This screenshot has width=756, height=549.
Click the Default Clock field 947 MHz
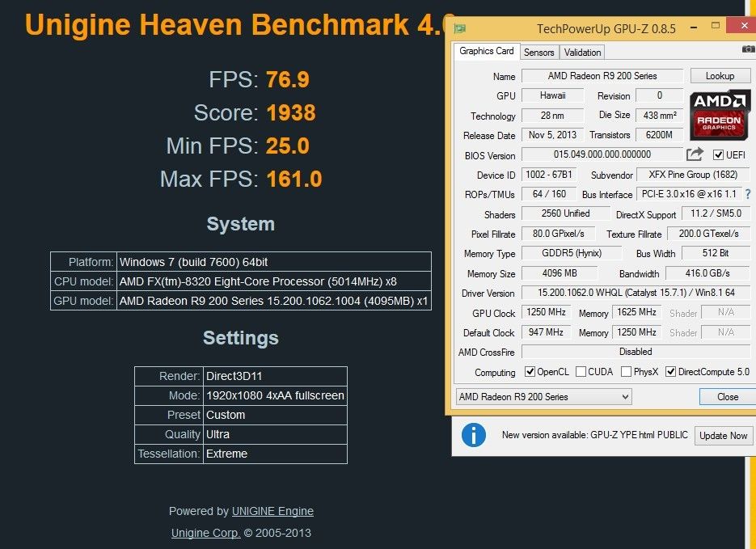(546, 332)
